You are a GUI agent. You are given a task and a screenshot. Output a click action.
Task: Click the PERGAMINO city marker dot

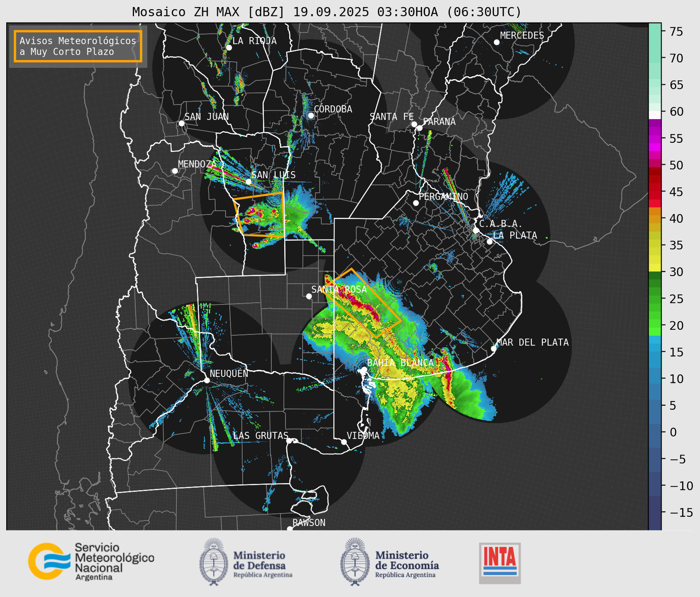click(x=416, y=203)
